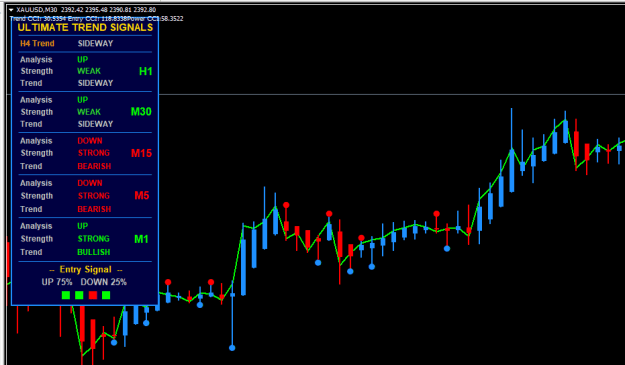Image resolution: width=625 pixels, height=365 pixels.
Task: Click STRONG strength value in M5 section
Action: coord(94,196)
